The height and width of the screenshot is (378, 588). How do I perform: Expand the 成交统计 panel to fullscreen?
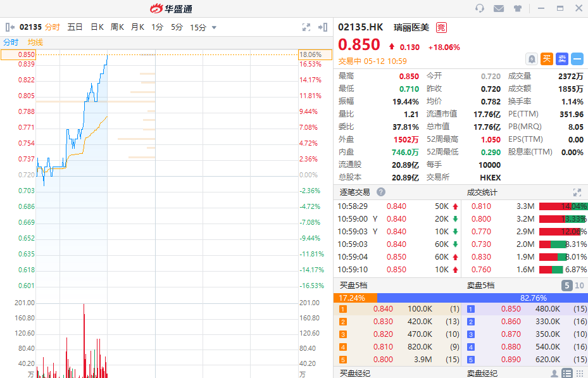577,192
